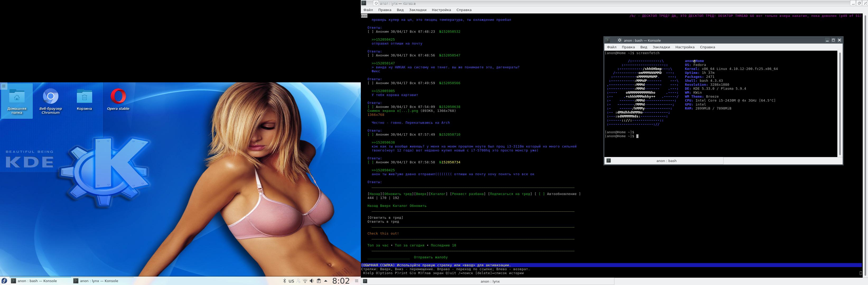Click bash Konsole vertical scrollbar
This screenshot has width=868, height=285.
pos(839,104)
